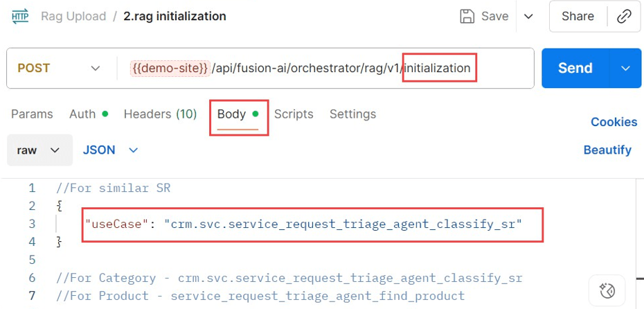Screen dimensions: 644x309
Task: Beautify the JSON body
Action: [x=607, y=150]
